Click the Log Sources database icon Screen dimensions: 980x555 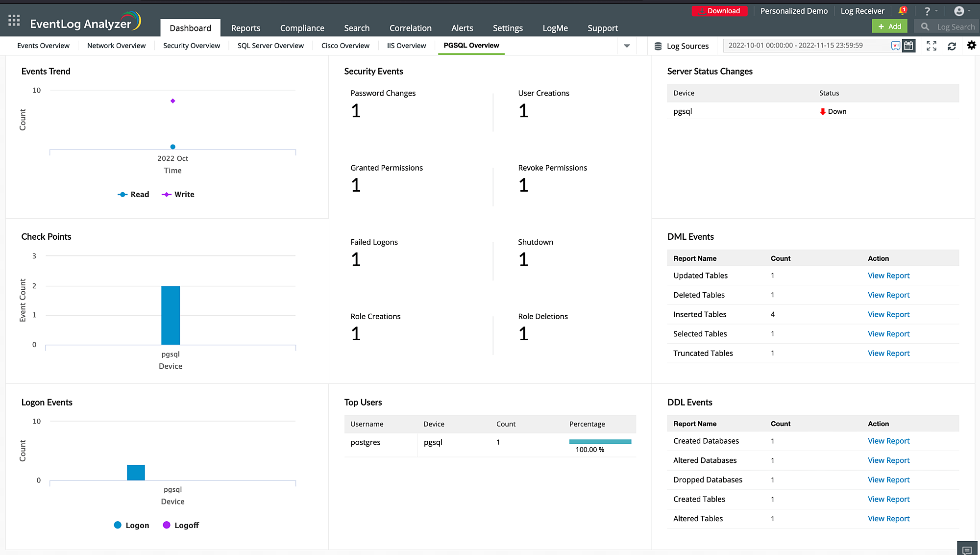(658, 46)
